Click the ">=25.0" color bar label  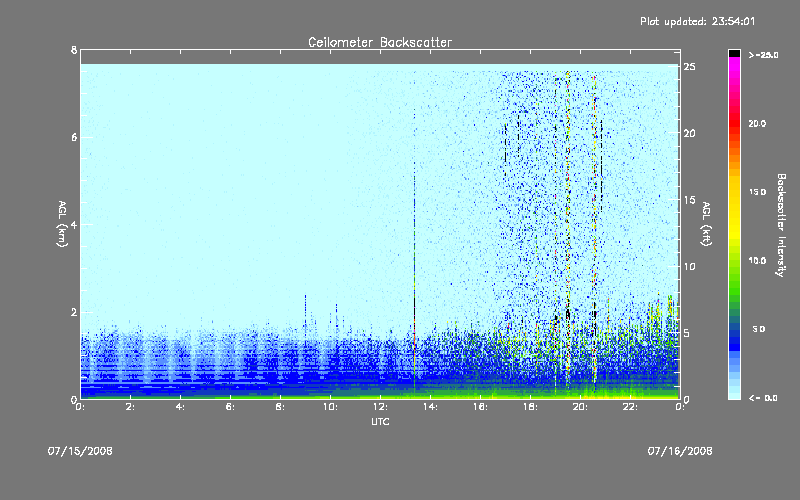coord(763,55)
